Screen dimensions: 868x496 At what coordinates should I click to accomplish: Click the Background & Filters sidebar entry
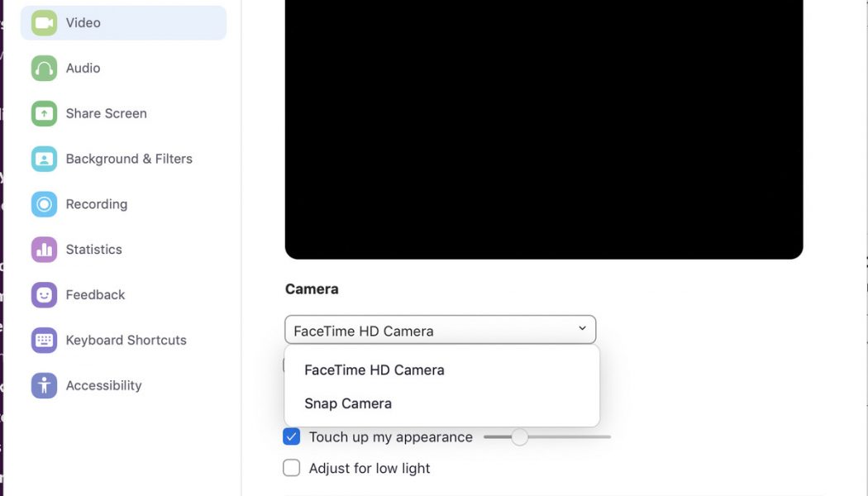tap(129, 158)
